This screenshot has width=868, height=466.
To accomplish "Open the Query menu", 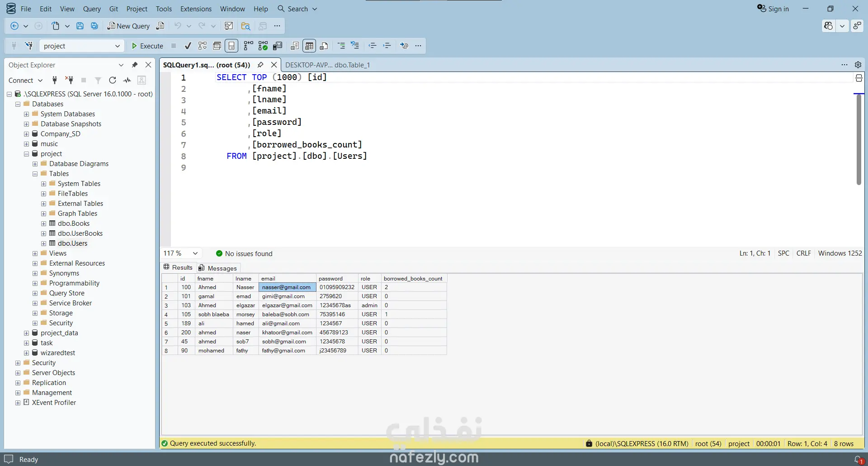I will 92,9.
